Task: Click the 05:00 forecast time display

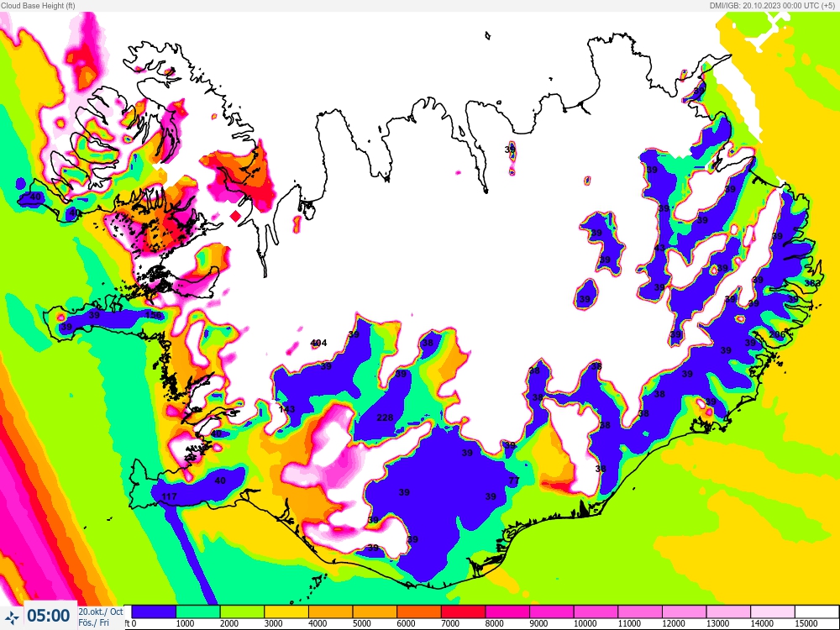Action: 48,616
